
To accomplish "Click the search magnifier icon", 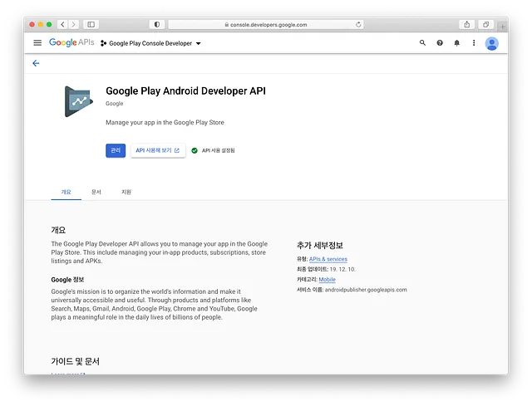I will 422,42.
